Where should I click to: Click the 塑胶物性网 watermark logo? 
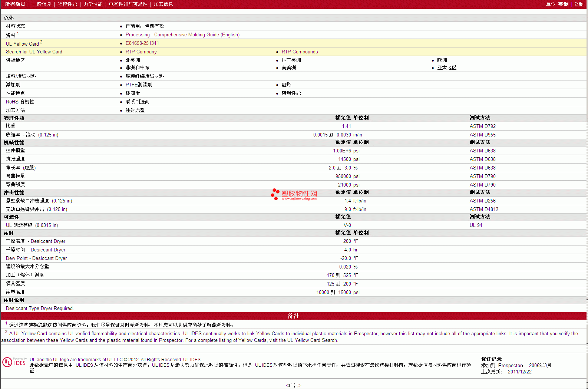point(294,194)
